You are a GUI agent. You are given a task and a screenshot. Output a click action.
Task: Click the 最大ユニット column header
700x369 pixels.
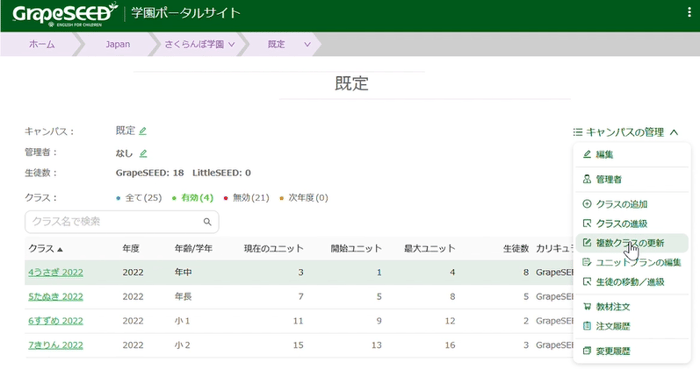[x=429, y=249]
